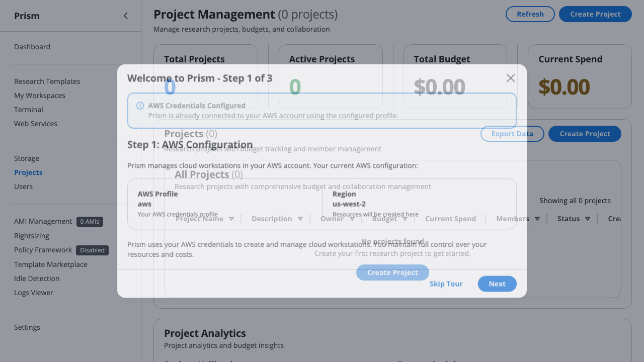Open the Users page
This screenshot has height=362, width=644.
[x=23, y=187]
